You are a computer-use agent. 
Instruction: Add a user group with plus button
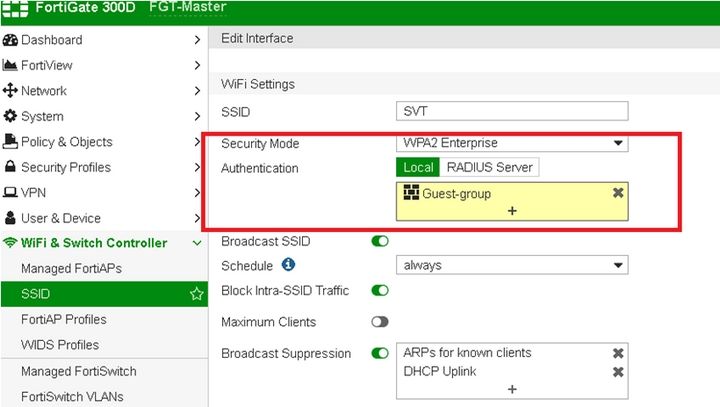pos(512,211)
